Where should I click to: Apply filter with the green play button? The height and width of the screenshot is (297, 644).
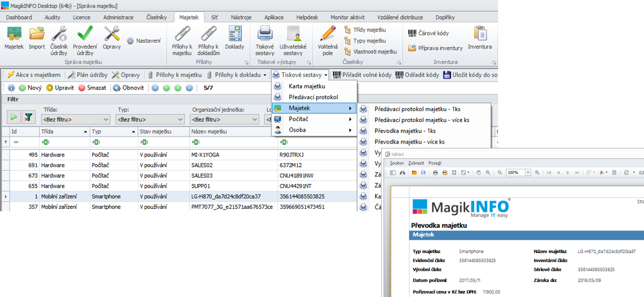point(14,117)
